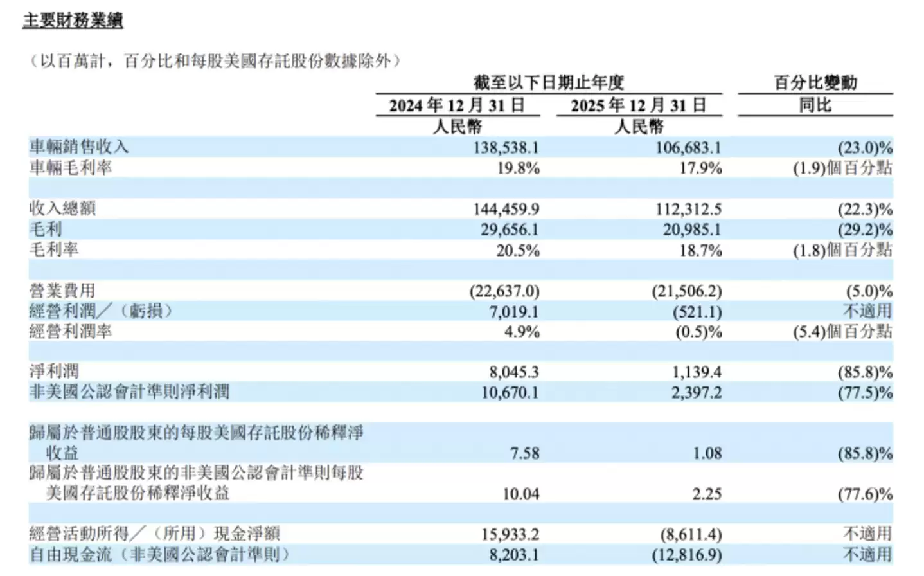This screenshot has height=576, width=924.
Task: Click the 營業費用 row label
Action: pyautogui.click(x=62, y=291)
